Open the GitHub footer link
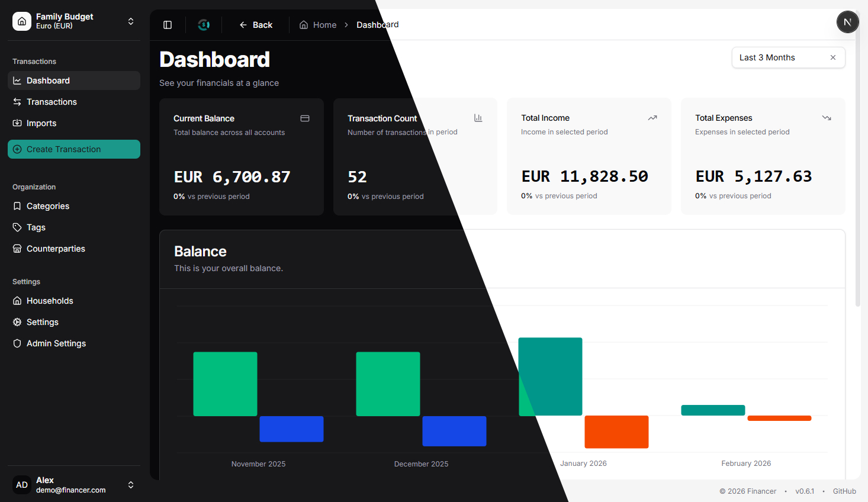 (x=844, y=491)
